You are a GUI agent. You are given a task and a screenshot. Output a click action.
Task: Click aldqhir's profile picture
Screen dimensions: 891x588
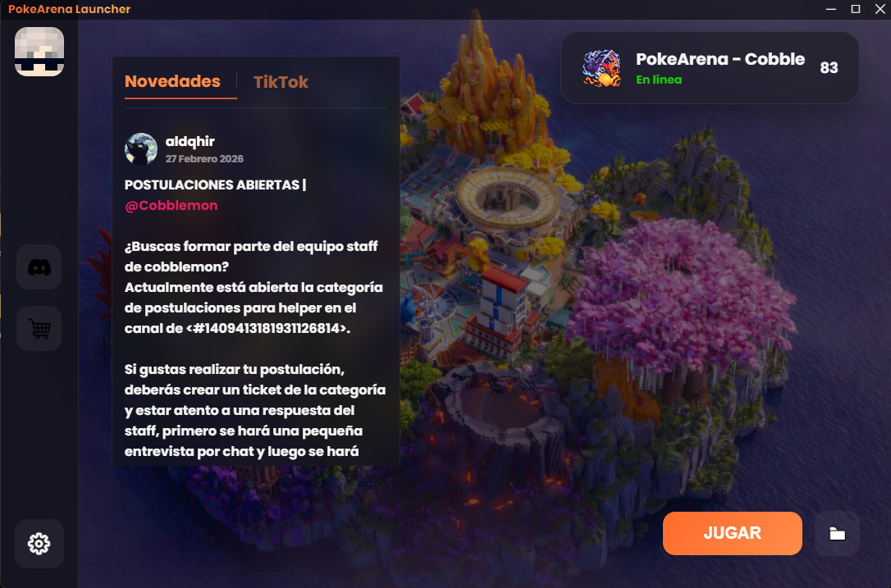coord(141,149)
